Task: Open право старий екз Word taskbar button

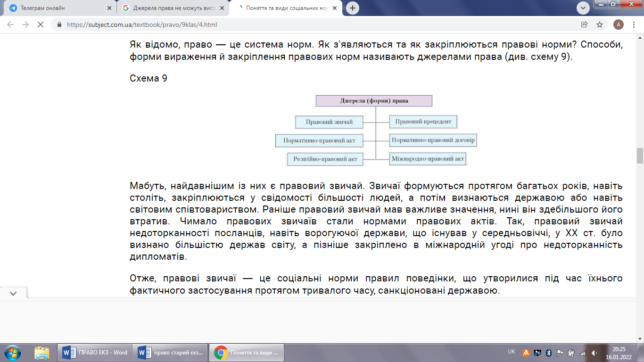Action: coord(171,352)
